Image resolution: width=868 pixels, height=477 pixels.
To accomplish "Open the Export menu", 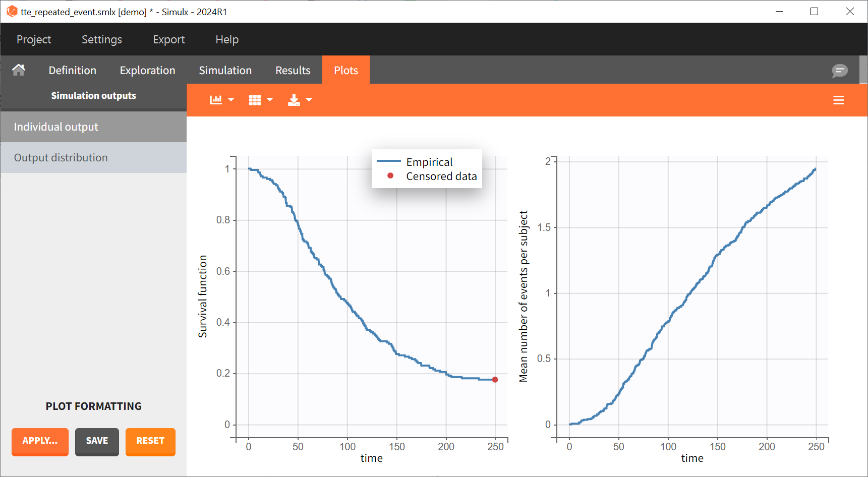I will [168, 39].
